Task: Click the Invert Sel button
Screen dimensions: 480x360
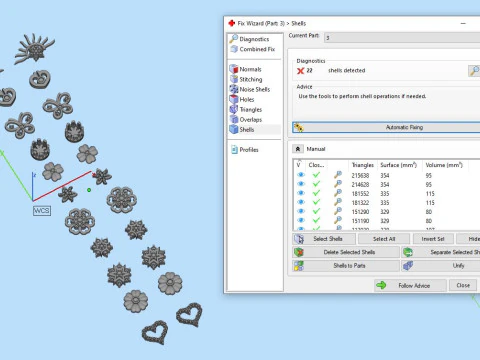Action: tap(433, 239)
